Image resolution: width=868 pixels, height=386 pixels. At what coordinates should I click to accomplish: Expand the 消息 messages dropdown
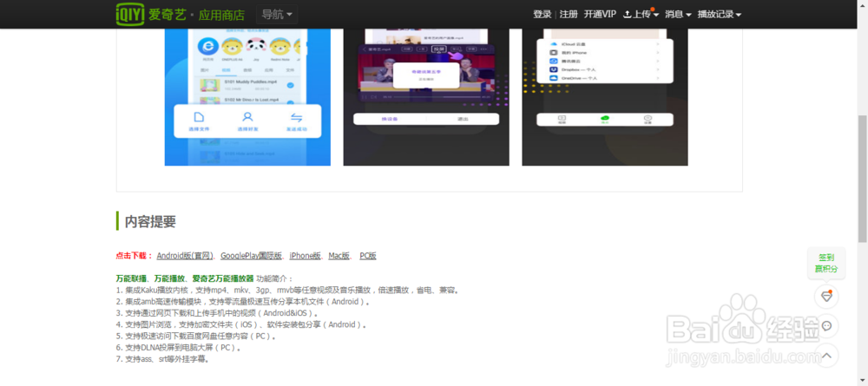(678, 15)
